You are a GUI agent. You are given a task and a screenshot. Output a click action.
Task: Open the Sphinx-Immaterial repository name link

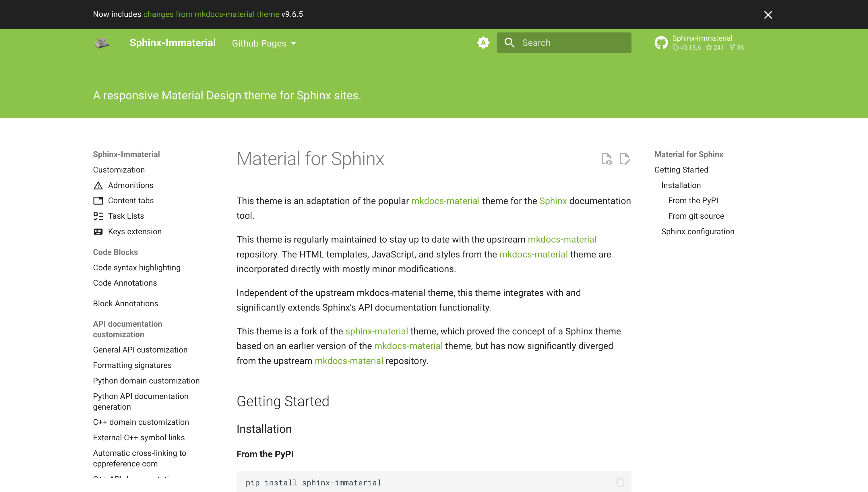[x=702, y=38]
